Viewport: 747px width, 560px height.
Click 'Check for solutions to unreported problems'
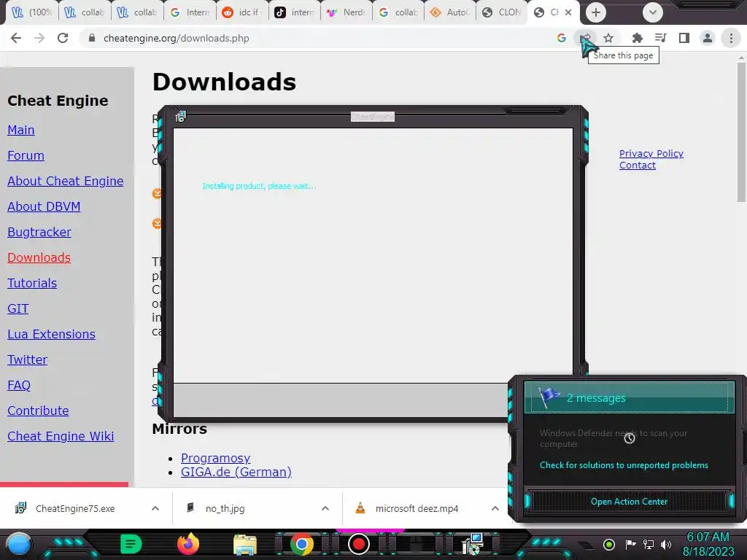pyautogui.click(x=624, y=465)
